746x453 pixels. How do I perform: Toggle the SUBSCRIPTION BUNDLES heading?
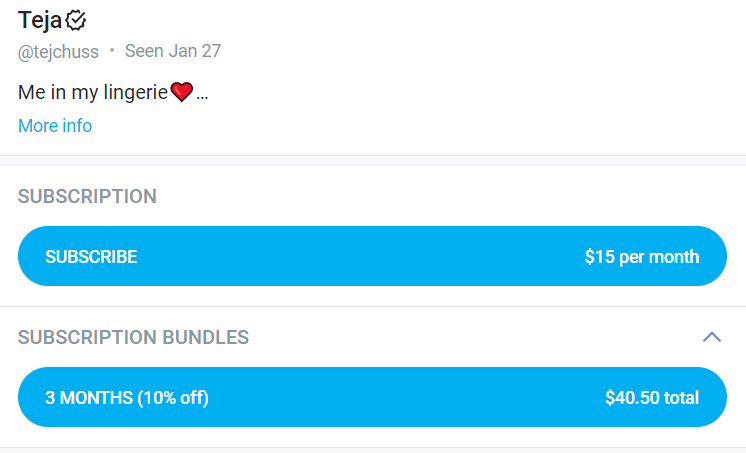[133, 337]
